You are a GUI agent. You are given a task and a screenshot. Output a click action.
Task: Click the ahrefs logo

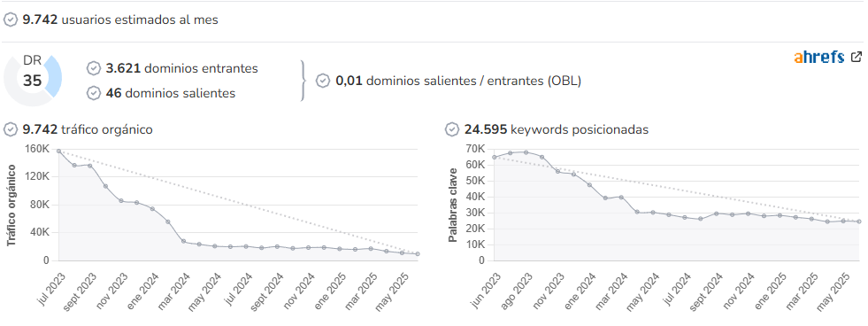point(819,57)
